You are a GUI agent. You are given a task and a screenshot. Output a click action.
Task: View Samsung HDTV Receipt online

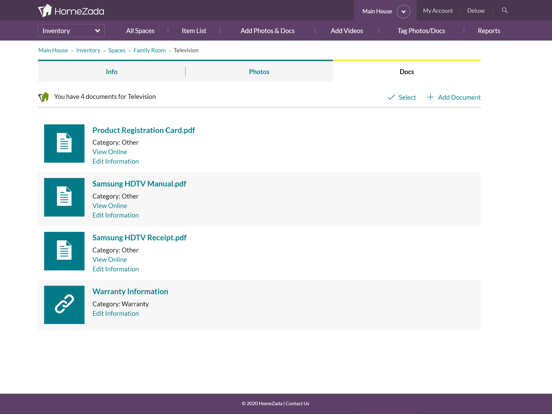[109, 259]
